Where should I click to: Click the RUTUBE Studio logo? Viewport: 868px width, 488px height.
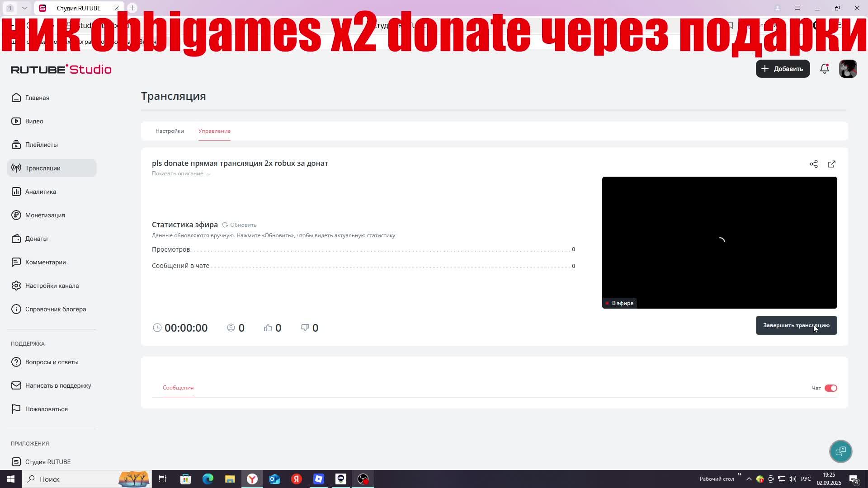point(61,69)
